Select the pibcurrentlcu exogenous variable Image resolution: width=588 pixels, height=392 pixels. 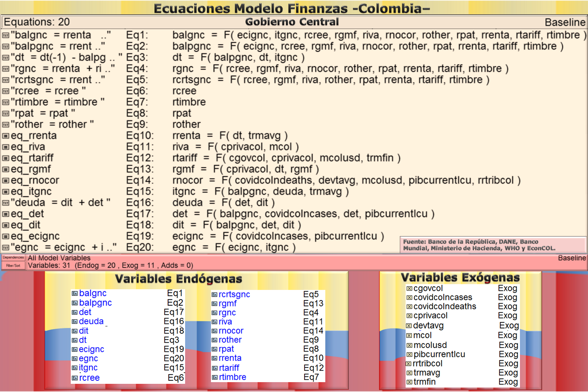(x=439, y=354)
